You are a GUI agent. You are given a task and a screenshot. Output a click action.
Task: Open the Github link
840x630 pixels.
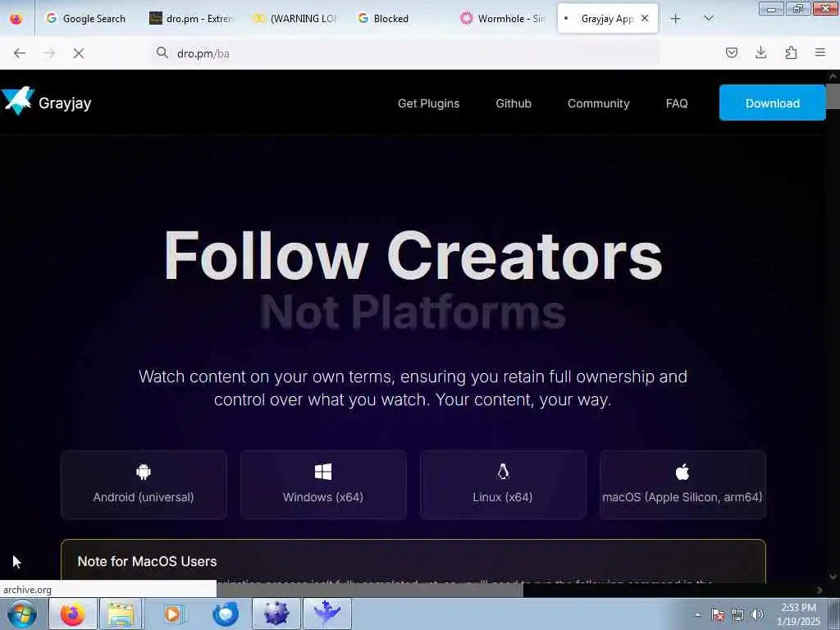(x=514, y=103)
